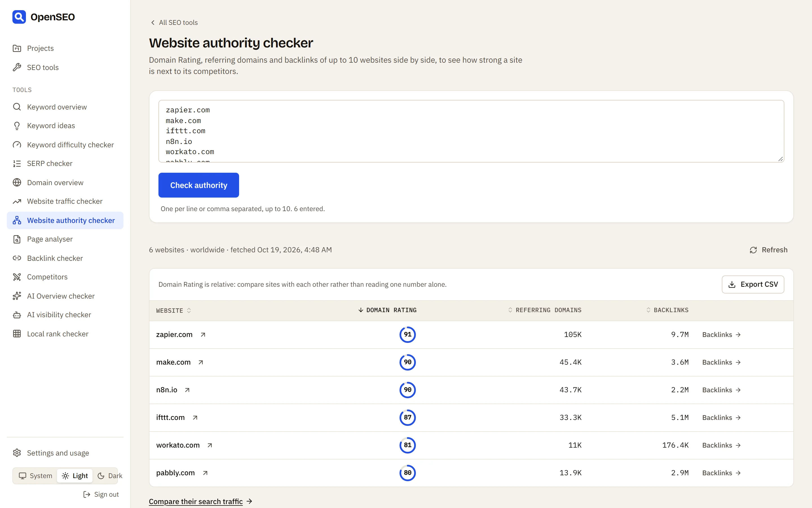The height and width of the screenshot is (508, 812).
Task: Focus the domains list text area
Action: point(471,131)
